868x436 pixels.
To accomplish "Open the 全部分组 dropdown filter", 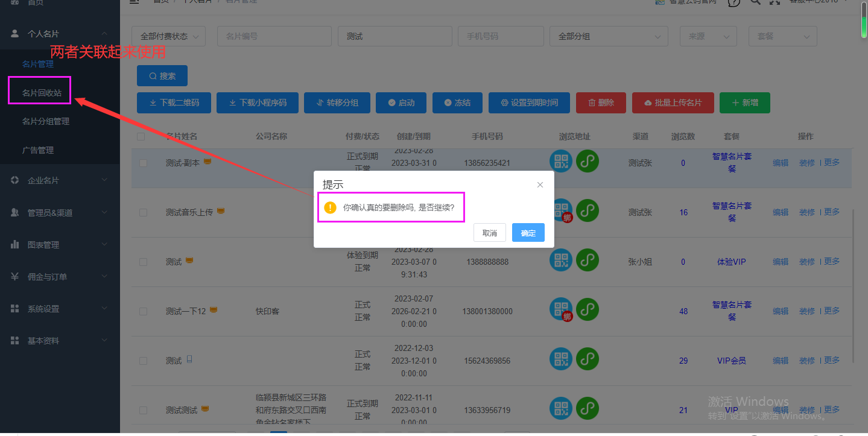I will (608, 36).
